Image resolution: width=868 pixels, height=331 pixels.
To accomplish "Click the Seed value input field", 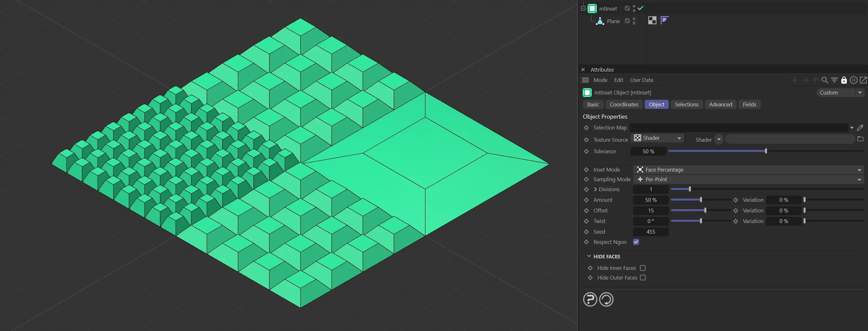I will click(650, 232).
